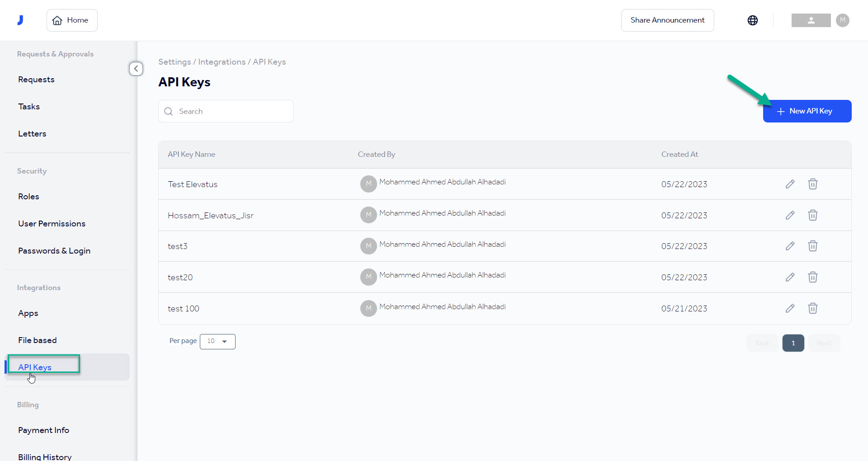Click the edit pencil for Test Elevatus

pyautogui.click(x=790, y=184)
